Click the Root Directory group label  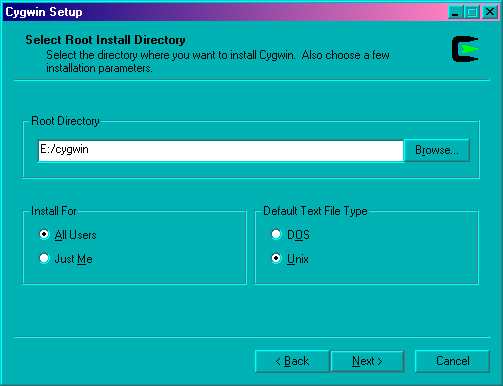[x=65, y=121]
